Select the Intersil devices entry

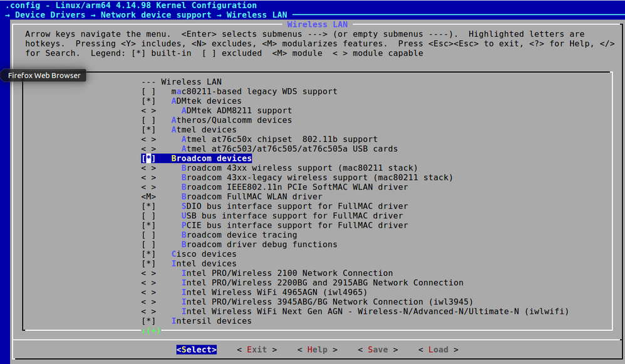212,321
